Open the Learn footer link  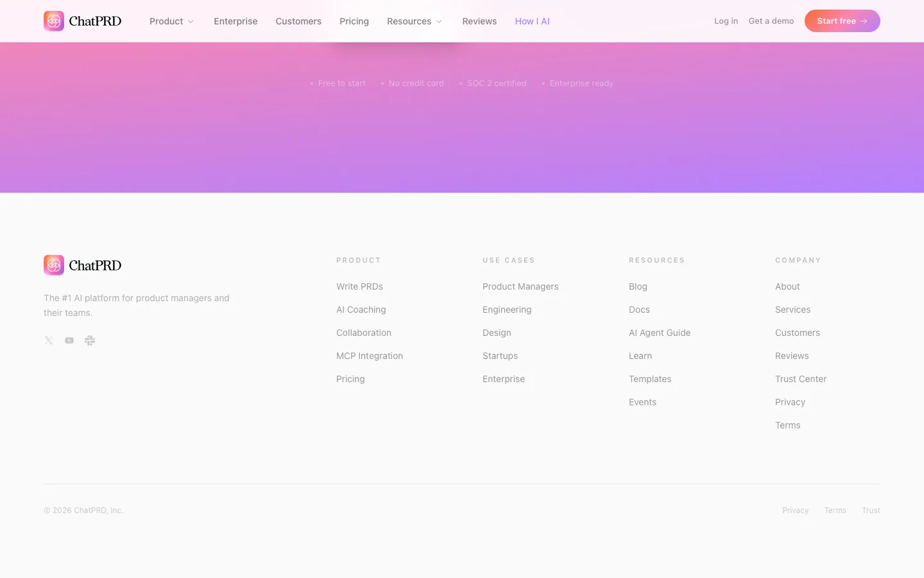click(640, 356)
